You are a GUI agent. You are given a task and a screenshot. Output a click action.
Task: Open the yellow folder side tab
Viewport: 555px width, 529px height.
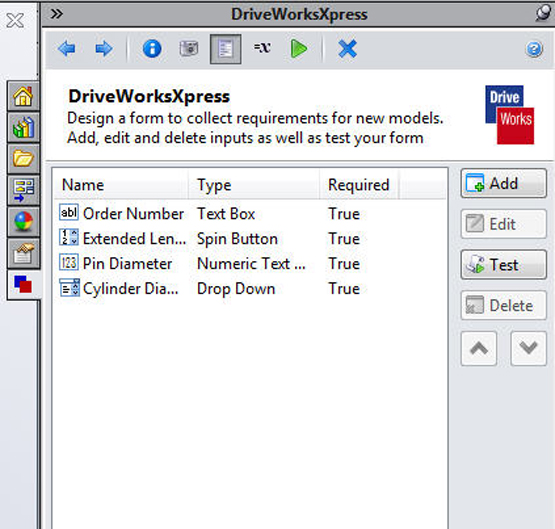click(x=23, y=159)
